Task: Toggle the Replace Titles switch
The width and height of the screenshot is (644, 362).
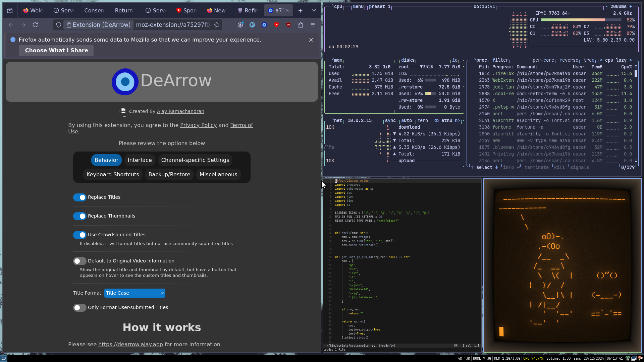Action: tap(80, 197)
